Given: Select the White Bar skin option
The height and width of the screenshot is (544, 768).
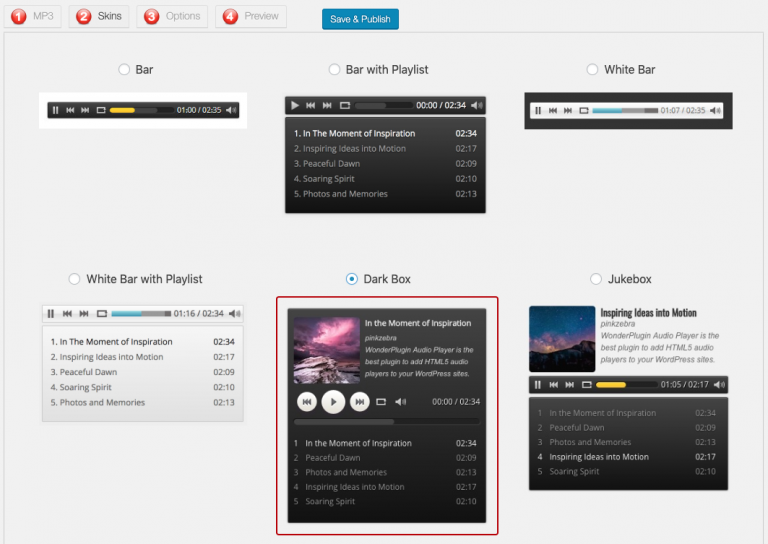Looking at the screenshot, I should [592, 70].
